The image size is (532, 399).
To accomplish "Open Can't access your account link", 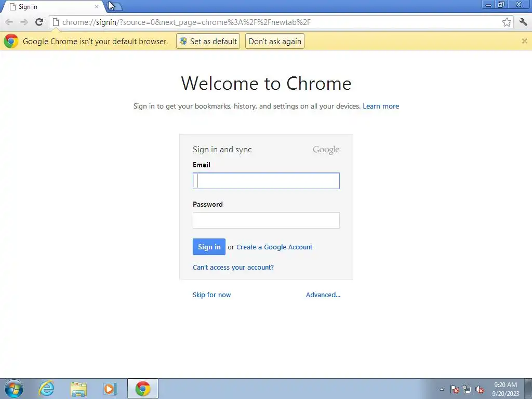I will coord(233,268).
